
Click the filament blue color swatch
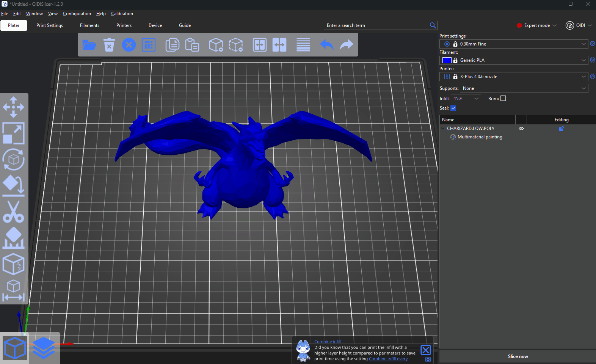[x=447, y=60]
